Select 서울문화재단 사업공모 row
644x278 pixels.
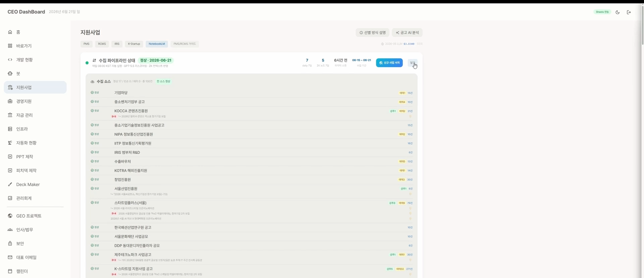pyautogui.click(x=252, y=236)
